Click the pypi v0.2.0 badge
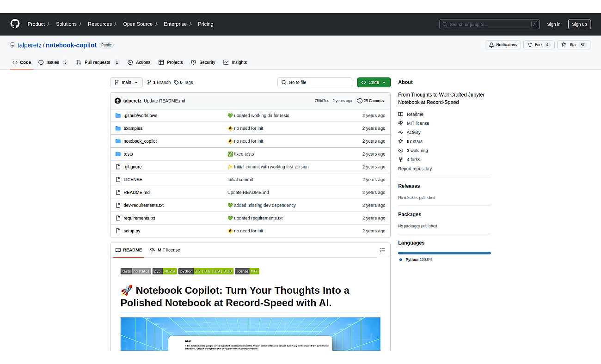Image resolution: width=601 pixels, height=364 pixels. [x=165, y=271]
